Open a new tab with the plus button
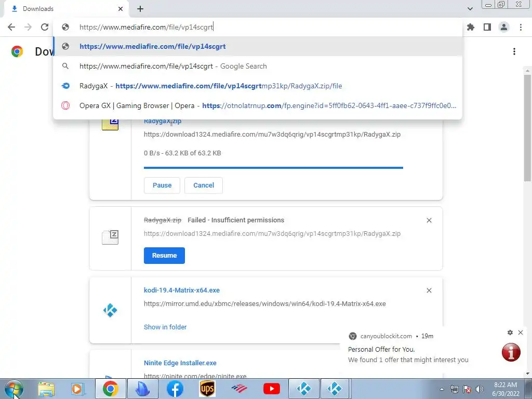The width and height of the screenshot is (532, 399). pyautogui.click(x=140, y=9)
